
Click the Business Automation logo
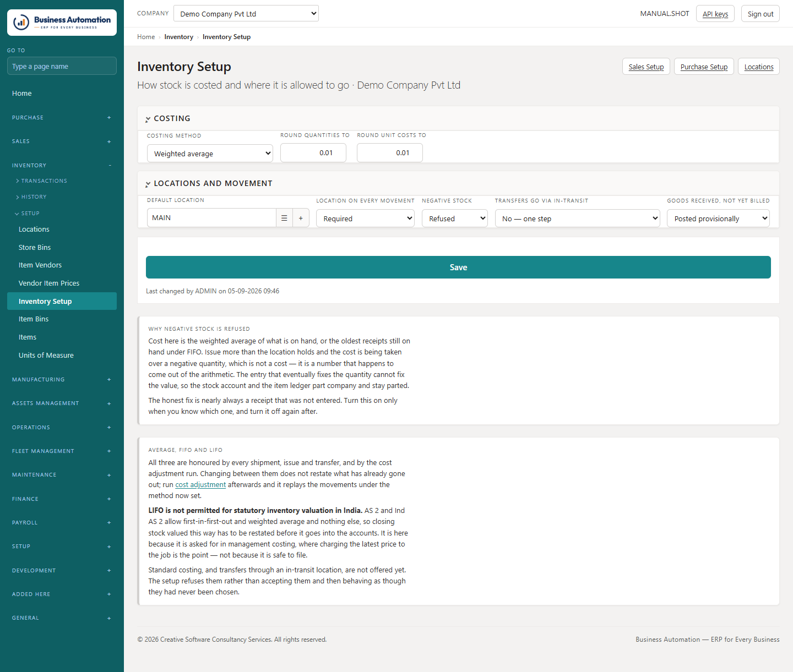62,23
